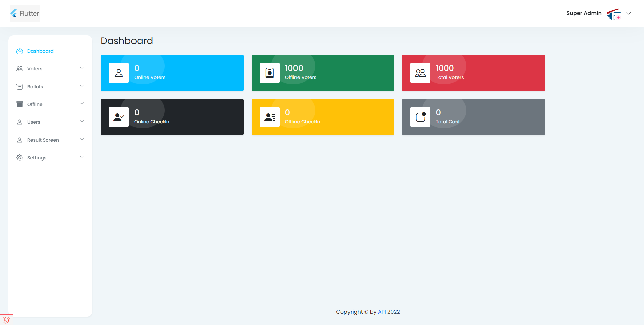644x325 pixels.
Task: Click the Online Voters person icon tile
Action: tap(119, 73)
